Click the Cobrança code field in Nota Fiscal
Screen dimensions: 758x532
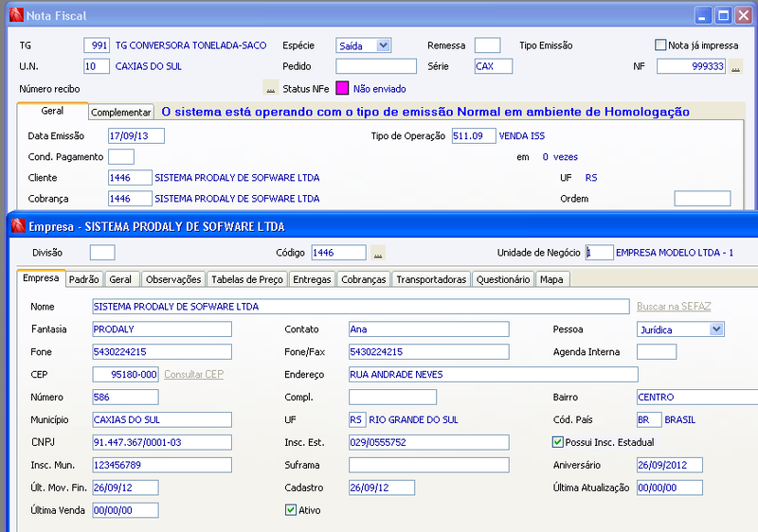coord(130,198)
